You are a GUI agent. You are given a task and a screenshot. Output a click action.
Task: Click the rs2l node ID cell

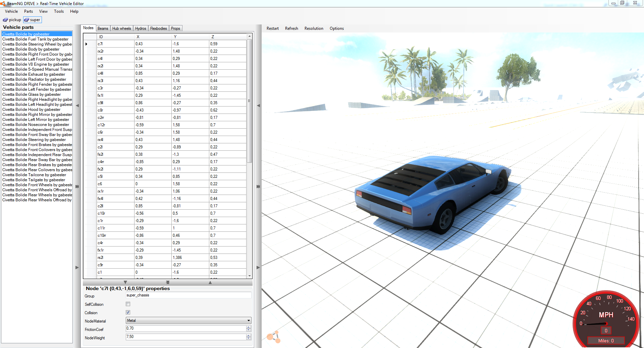[115, 258]
